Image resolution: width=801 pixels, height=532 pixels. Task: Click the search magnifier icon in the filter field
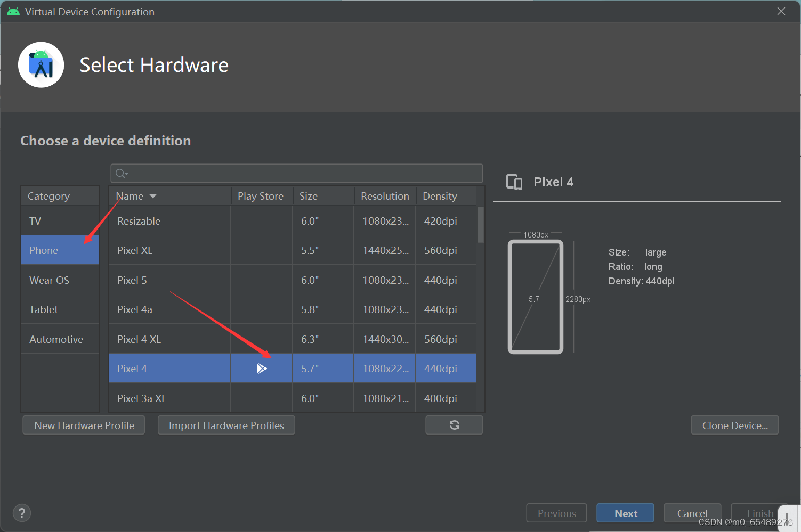click(x=122, y=174)
